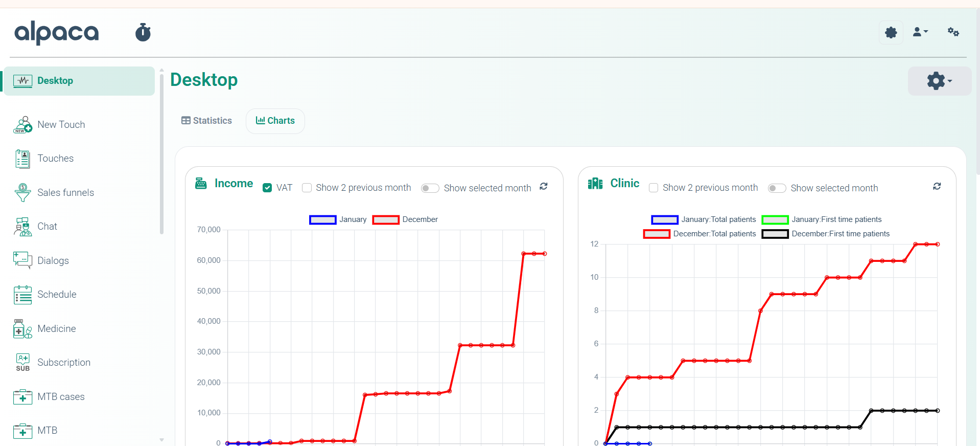
Task: Click the stopwatch timer icon in header
Action: point(143,32)
